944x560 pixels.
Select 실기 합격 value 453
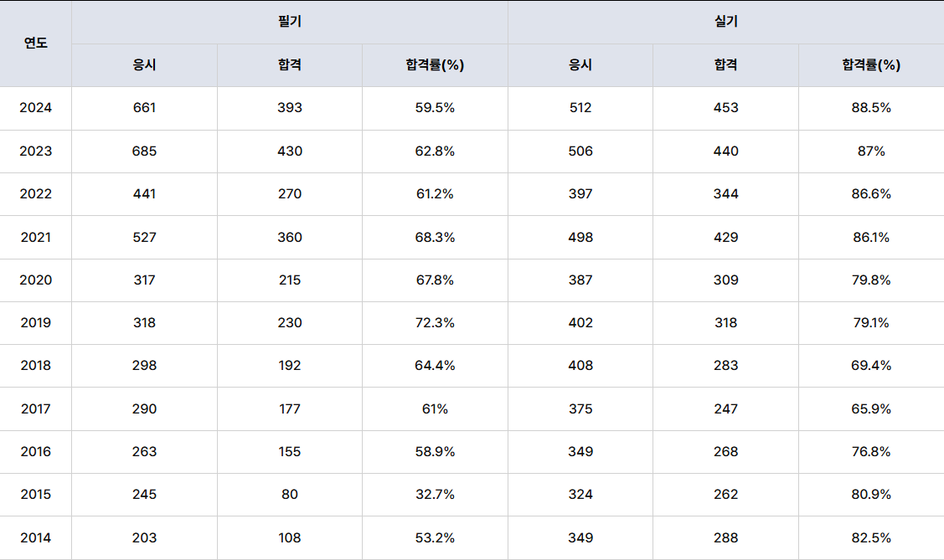(x=726, y=108)
